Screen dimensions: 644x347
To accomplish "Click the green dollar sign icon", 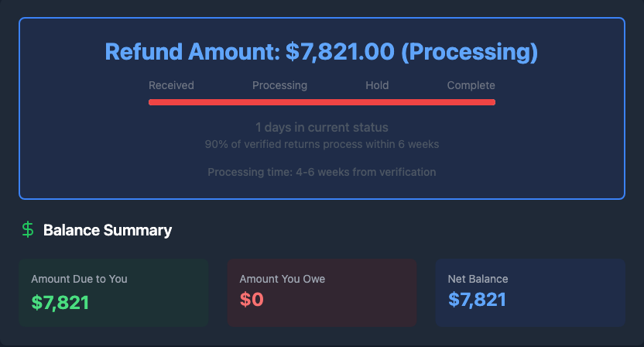I will (x=28, y=230).
